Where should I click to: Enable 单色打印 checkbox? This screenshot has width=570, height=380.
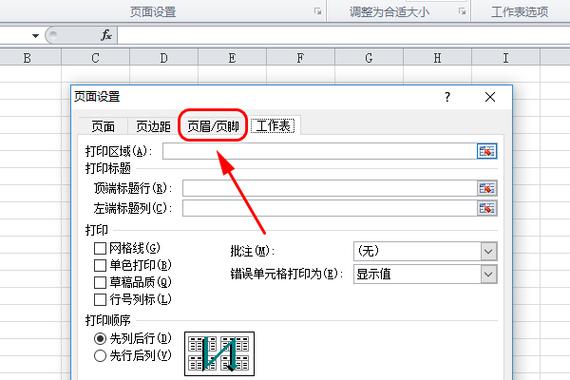(x=100, y=265)
